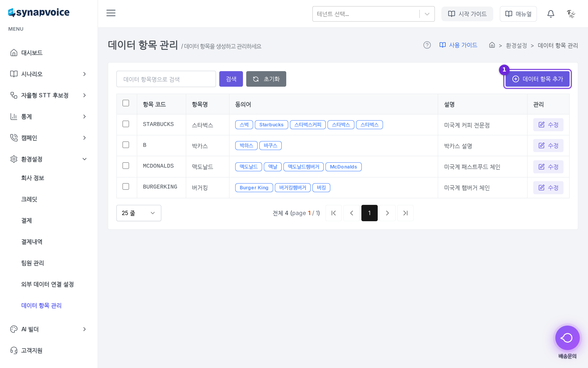Click the Starbucks synonym tag
588x368 pixels.
(x=271, y=125)
